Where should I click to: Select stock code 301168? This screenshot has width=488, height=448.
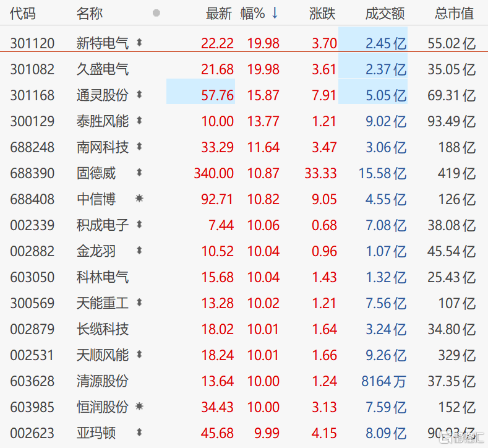pos(32,95)
